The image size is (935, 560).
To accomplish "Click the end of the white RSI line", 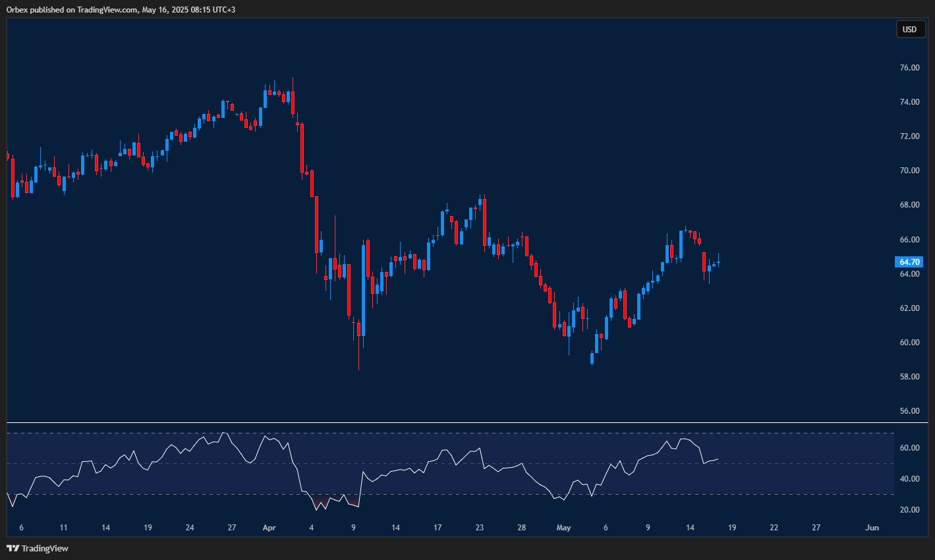I will click(x=718, y=459).
